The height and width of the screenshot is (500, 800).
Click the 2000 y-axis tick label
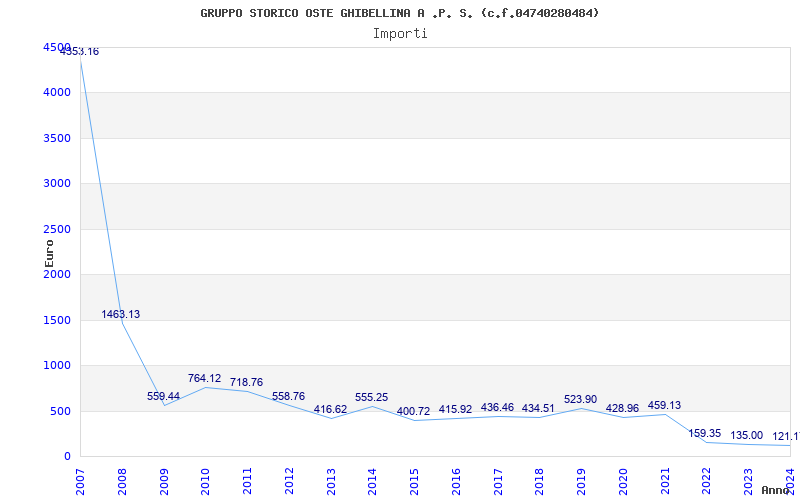[57, 274]
